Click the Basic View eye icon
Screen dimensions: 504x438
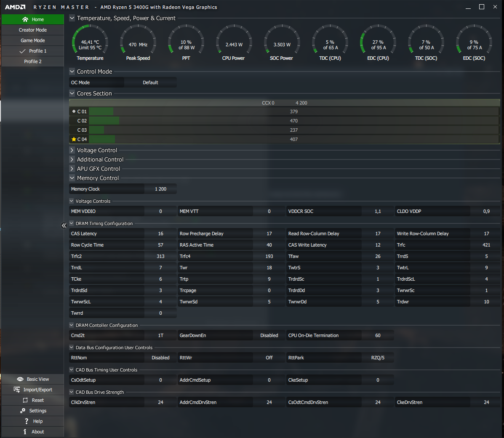click(x=20, y=379)
